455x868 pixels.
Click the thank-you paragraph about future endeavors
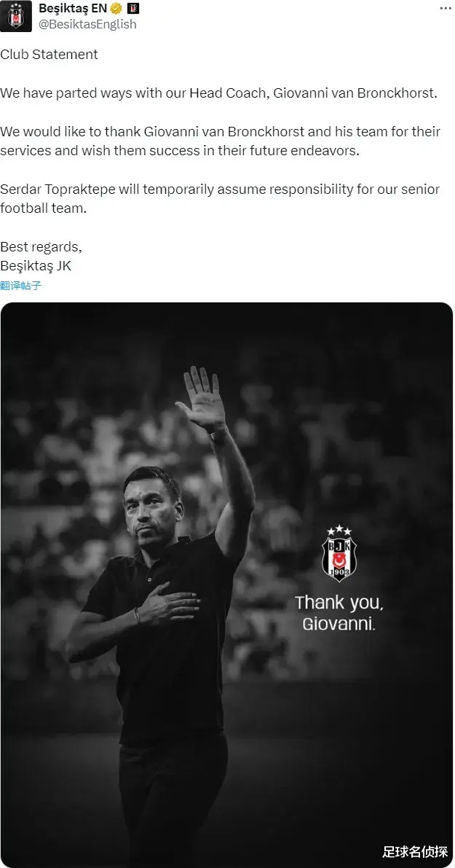pyautogui.click(x=220, y=141)
